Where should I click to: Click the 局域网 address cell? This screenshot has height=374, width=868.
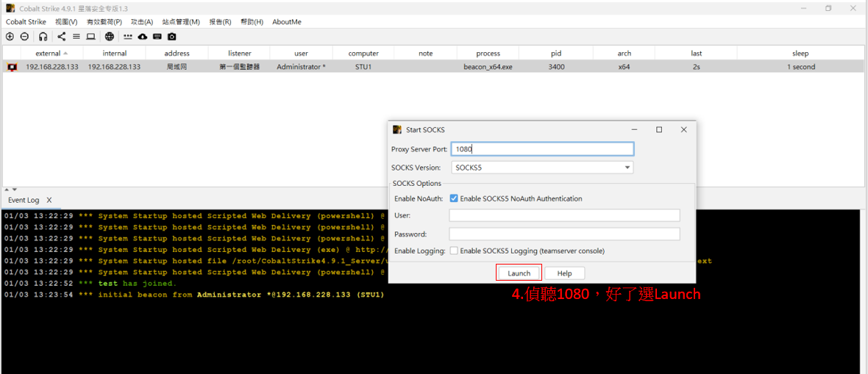(177, 67)
